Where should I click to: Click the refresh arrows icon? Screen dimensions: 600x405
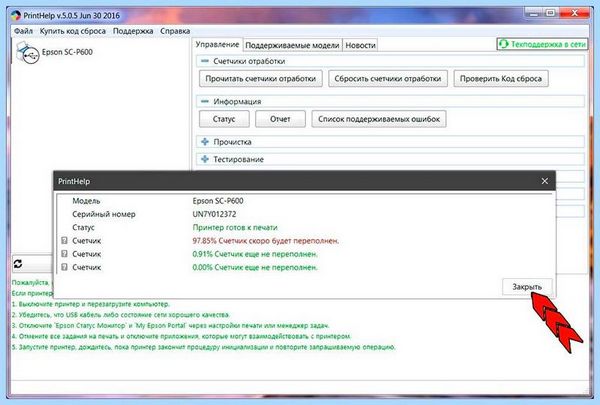[x=18, y=264]
